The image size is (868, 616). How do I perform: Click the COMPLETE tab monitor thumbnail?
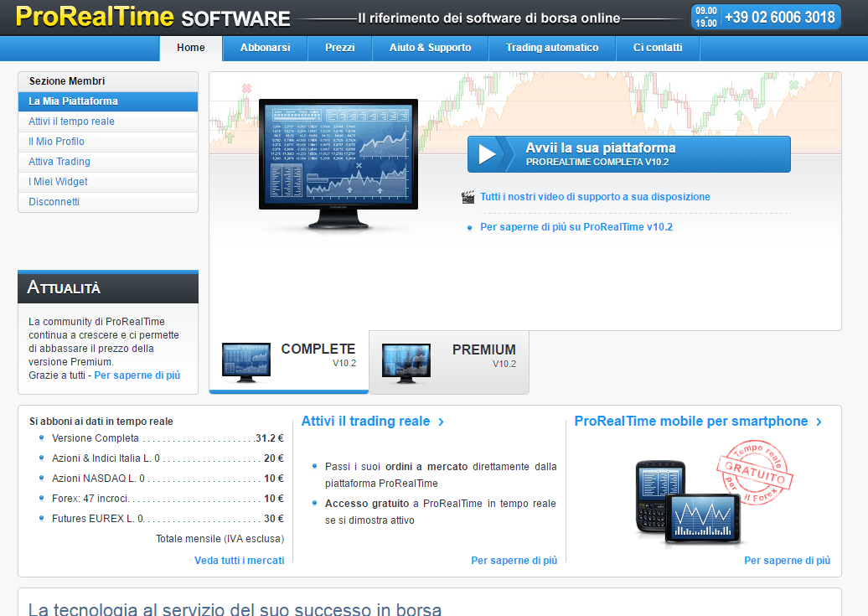pyautogui.click(x=245, y=363)
